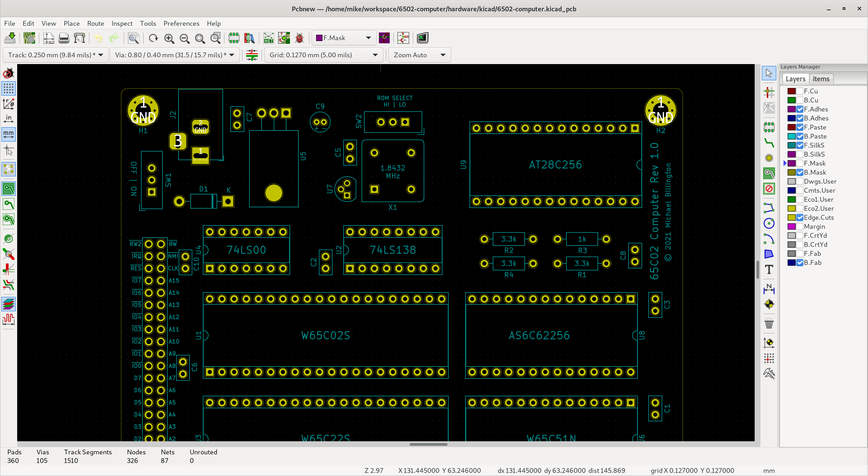Open the F.Mask active layer selector

pyautogui.click(x=344, y=38)
